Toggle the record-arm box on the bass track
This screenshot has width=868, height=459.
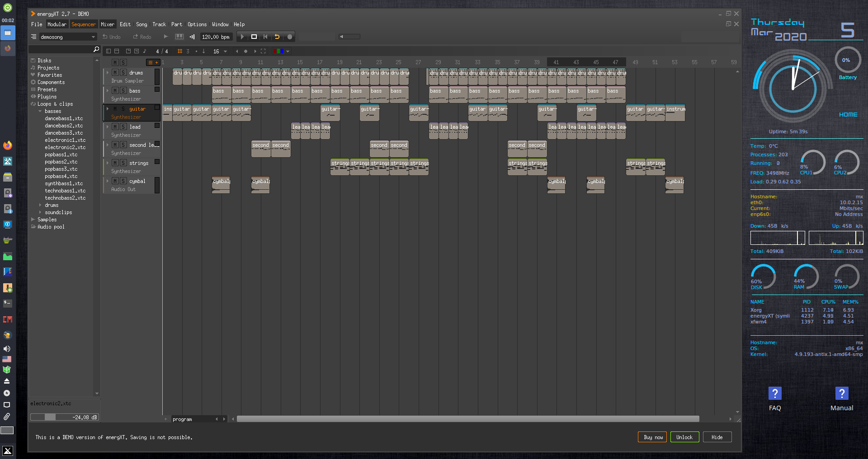[x=157, y=89]
